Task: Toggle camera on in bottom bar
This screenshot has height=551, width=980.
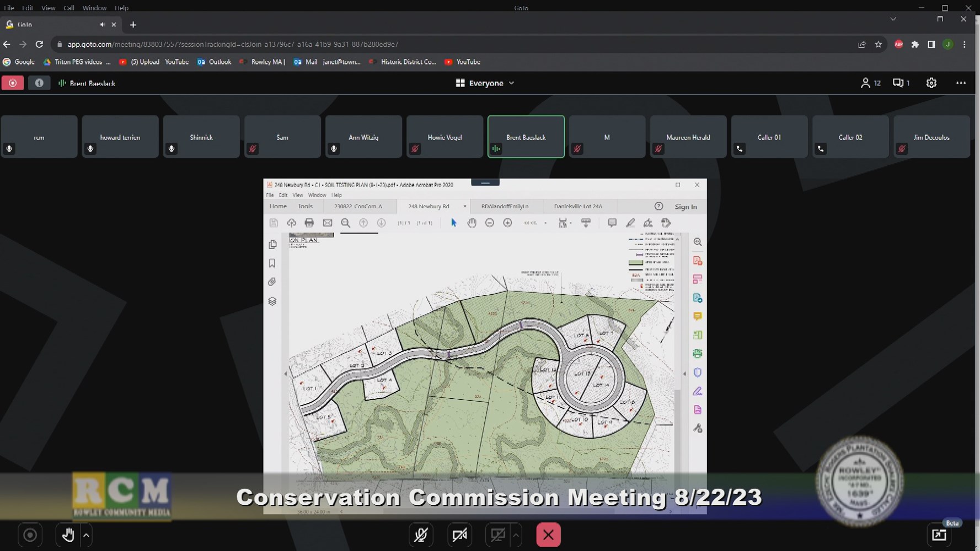Action: click(x=459, y=534)
